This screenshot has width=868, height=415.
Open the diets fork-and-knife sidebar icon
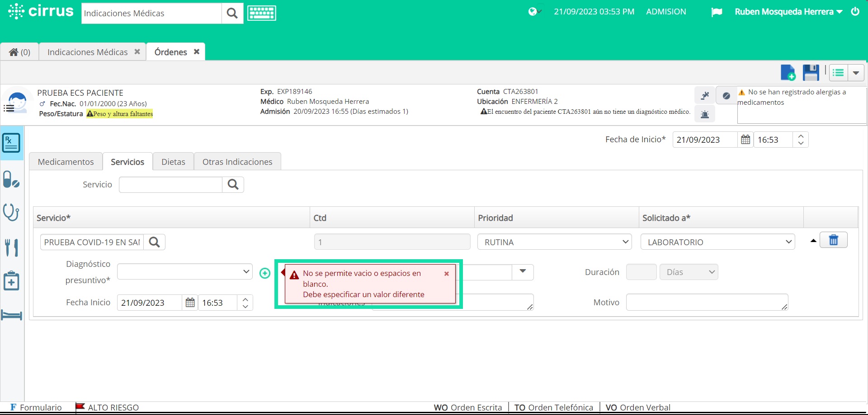[x=11, y=247]
